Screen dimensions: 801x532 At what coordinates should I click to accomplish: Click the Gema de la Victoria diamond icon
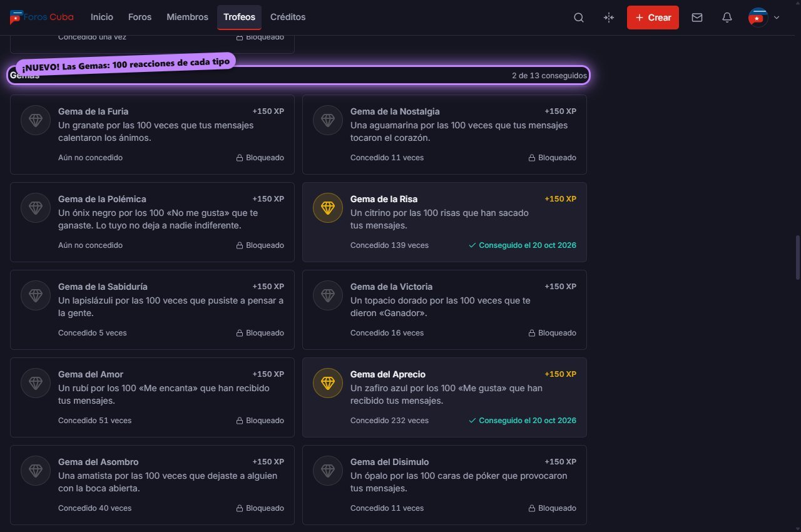click(328, 295)
